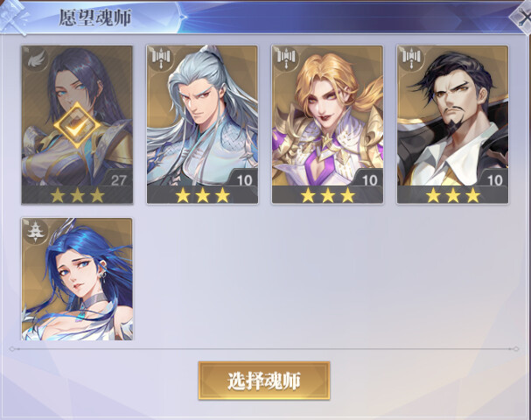The height and width of the screenshot is (420, 531).
Task: Click the tree-shaped class icon on blue-haired card
Action: point(36,232)
